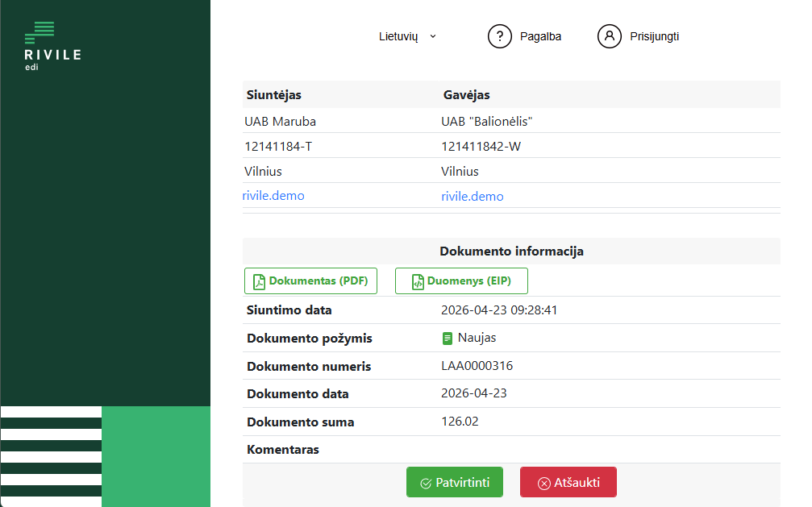Click the Rivile edi logo
812x507 pixels.
point(52,46)
